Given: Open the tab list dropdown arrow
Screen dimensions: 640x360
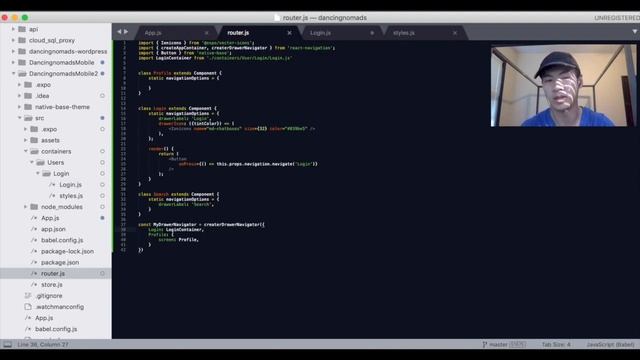Looking at the screenshot, I should click(635, 31).
